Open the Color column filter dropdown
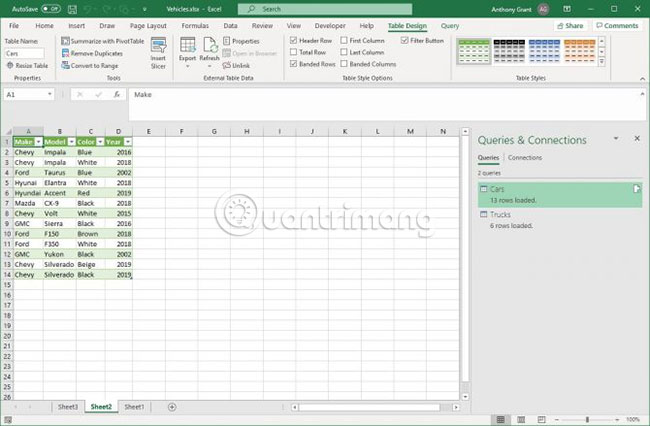 click(100, 142)
